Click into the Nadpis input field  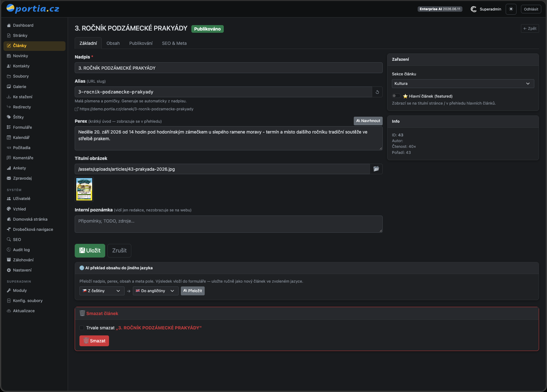[229, 68]
